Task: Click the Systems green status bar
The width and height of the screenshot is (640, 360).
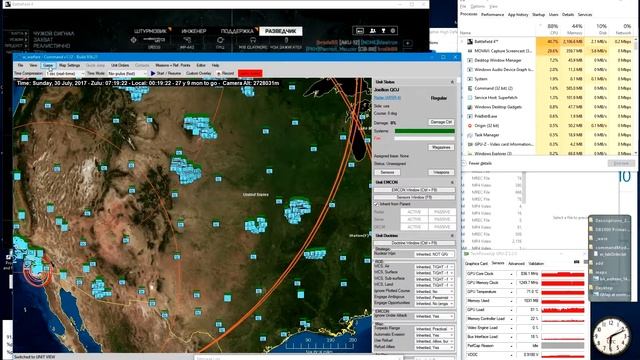Action: (x=424, y=131)
